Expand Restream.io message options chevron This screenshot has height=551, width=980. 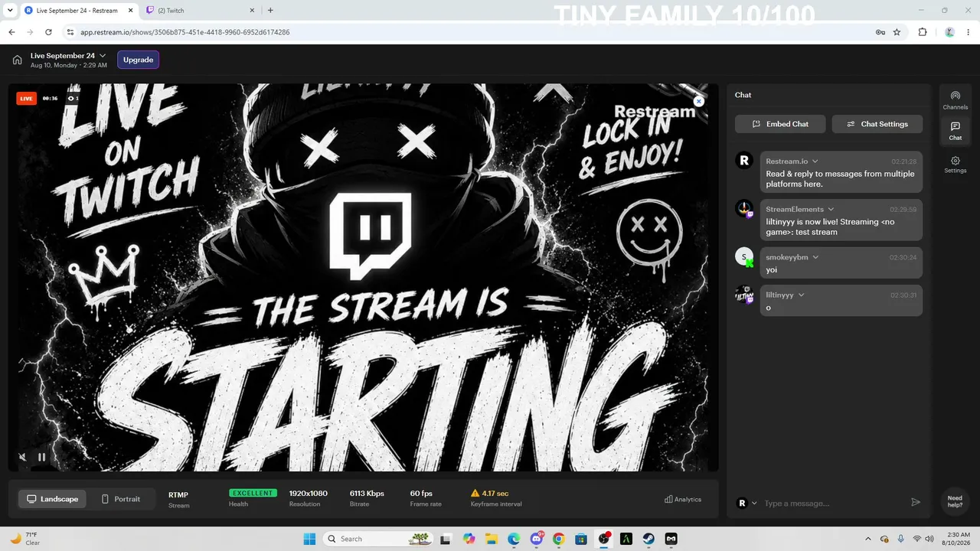click(815, 161)
